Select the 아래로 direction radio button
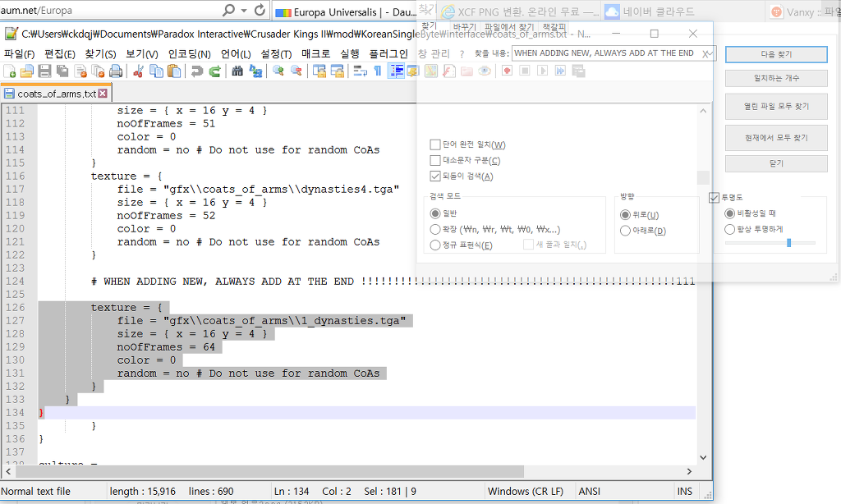The height and width of the screenshot is (504, 841). click(626, 231)
